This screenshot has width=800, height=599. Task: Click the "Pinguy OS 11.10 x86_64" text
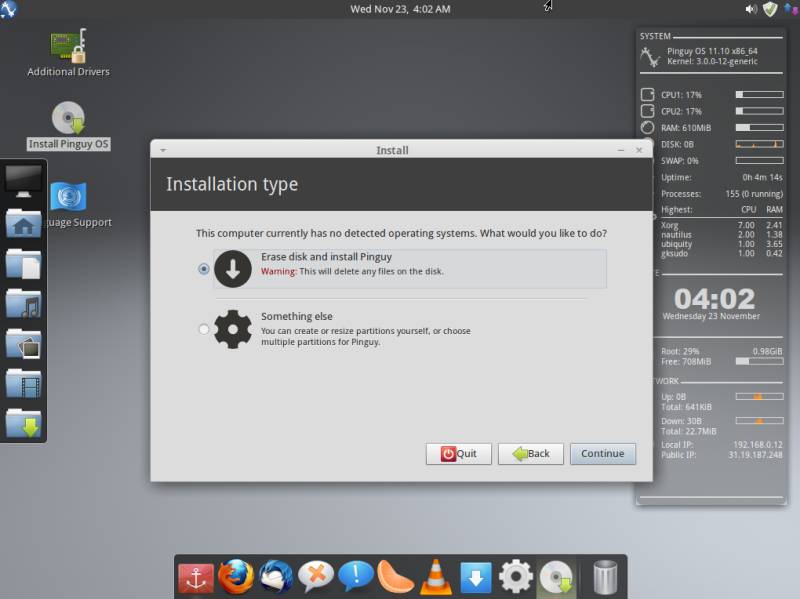point(712,51)
